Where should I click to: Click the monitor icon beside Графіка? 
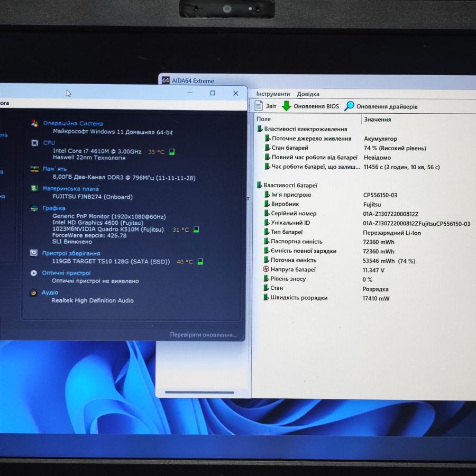34,208
